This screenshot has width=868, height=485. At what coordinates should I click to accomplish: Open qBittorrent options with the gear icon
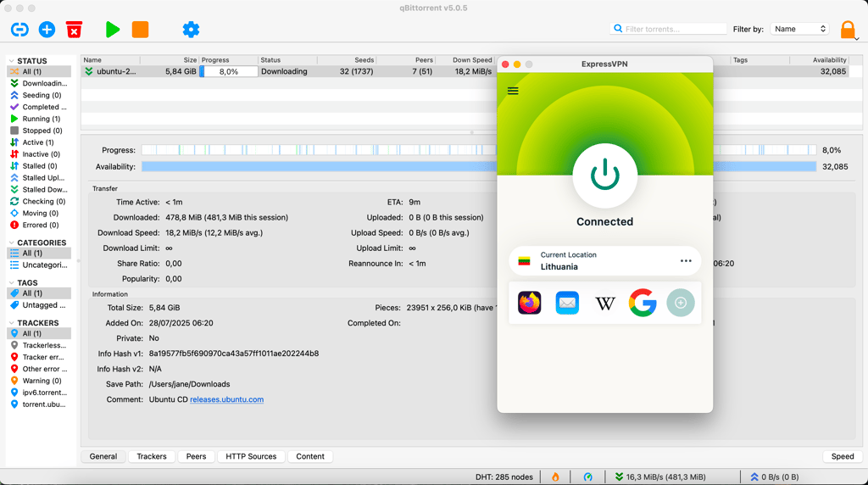[x=191, y=30]
